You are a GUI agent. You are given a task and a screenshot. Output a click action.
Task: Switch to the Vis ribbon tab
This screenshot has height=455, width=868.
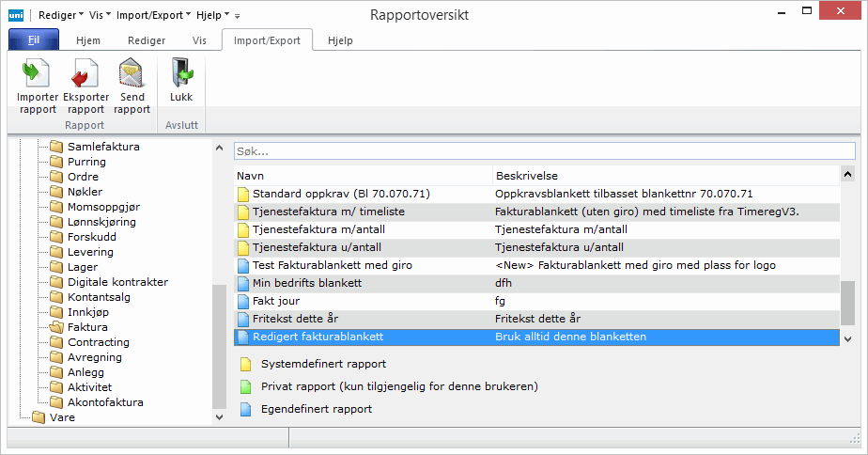[199, 41]
